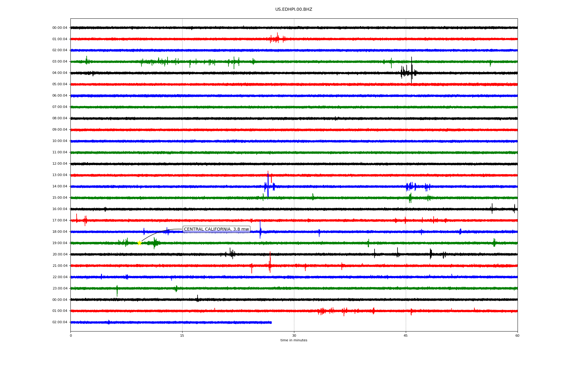Select the last 02:00:04 row label at bottom
This screenshot has width=588, height=368.
click(x=60, y=322)
